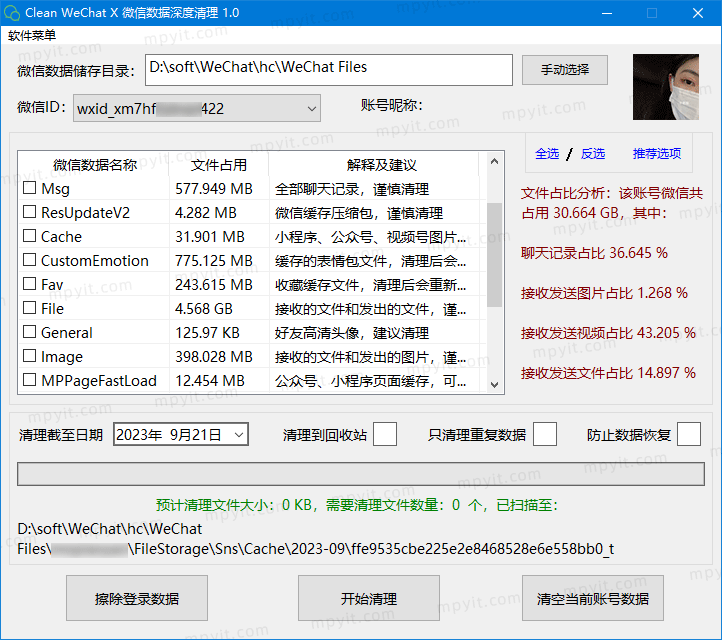Click the 微信缓存压缩包,谨慎清理 description
Screen dimensions: 722x640
click(x=359, y=213)
